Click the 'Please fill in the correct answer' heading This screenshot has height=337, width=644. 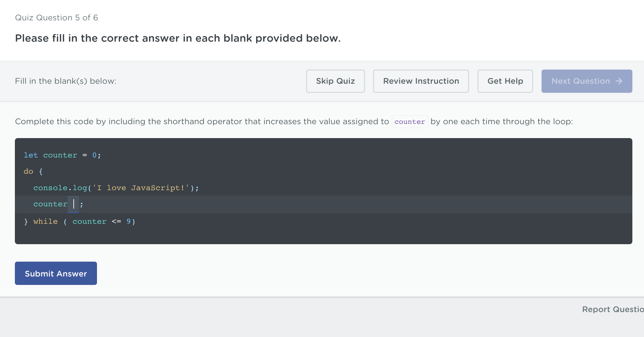(x=178, y=38)
